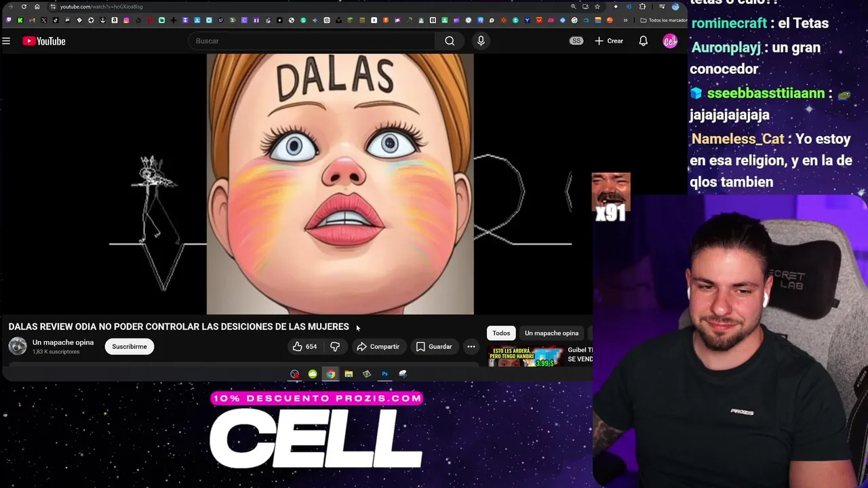Click the Crear create button
The image size is (868, 488).
pos(609,41)
